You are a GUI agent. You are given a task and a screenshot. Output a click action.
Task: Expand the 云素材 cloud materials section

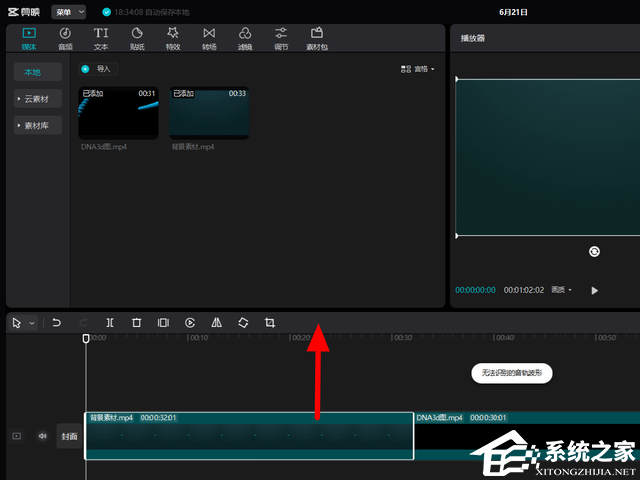click(38, 99)
